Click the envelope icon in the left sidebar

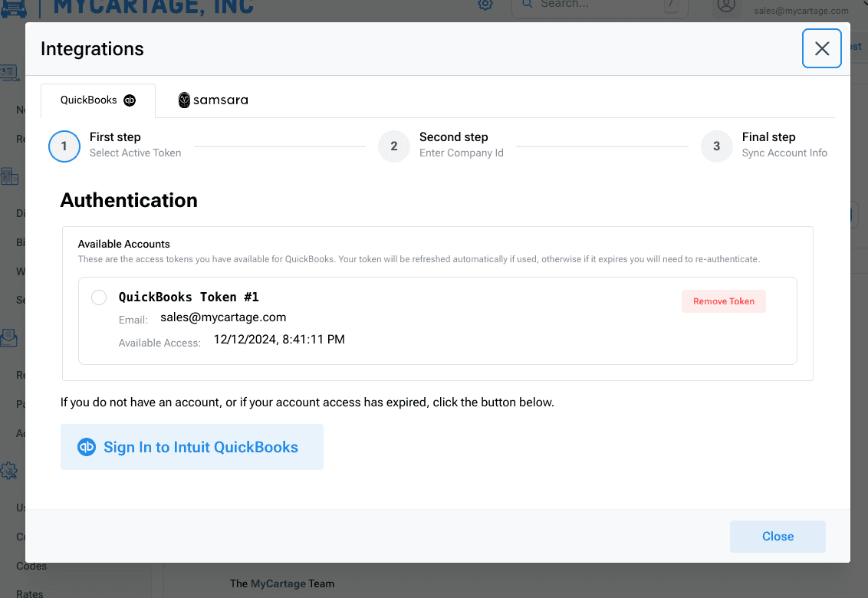click(8, 337)
